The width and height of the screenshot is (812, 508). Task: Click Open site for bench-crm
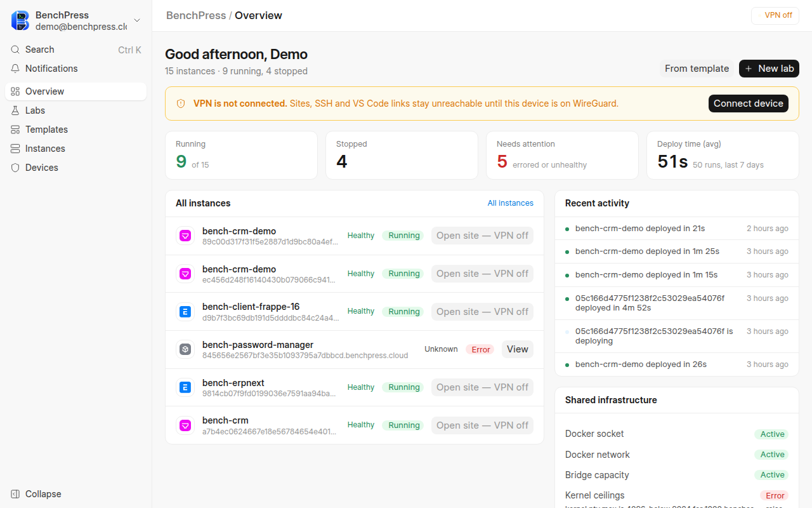click(x=482, y=425)
